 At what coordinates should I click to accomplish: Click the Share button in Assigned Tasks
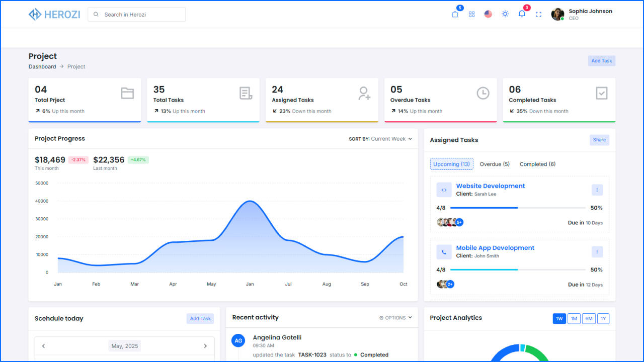tap(599, 140)
